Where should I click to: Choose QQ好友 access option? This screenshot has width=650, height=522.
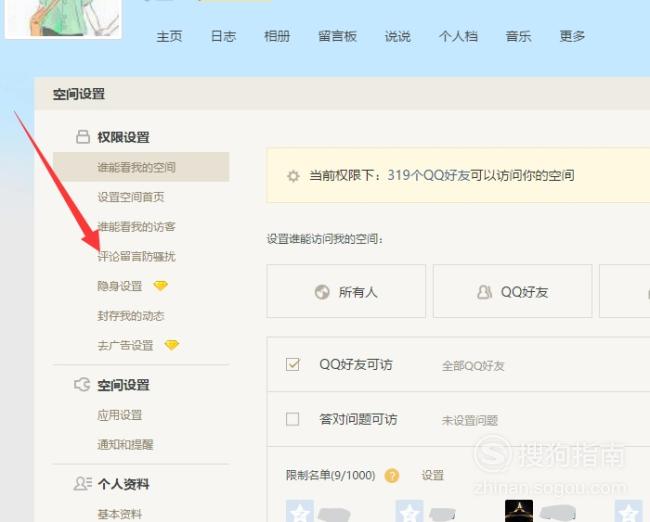512,291
